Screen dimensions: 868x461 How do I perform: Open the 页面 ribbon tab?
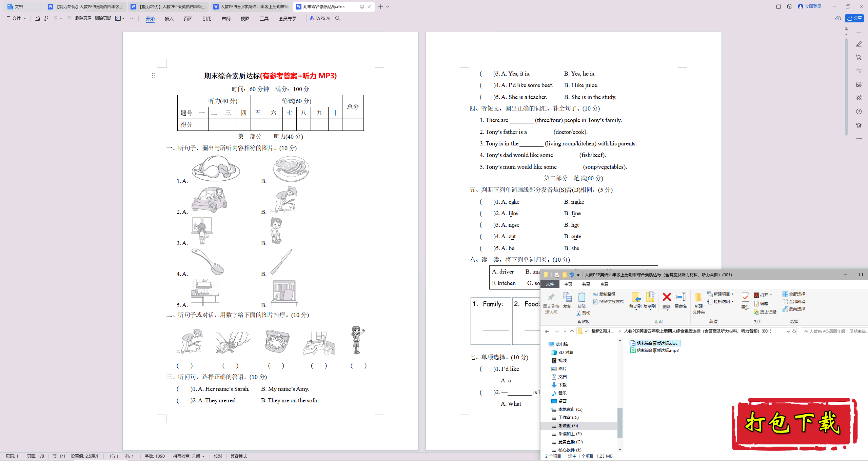click(188, 19)
